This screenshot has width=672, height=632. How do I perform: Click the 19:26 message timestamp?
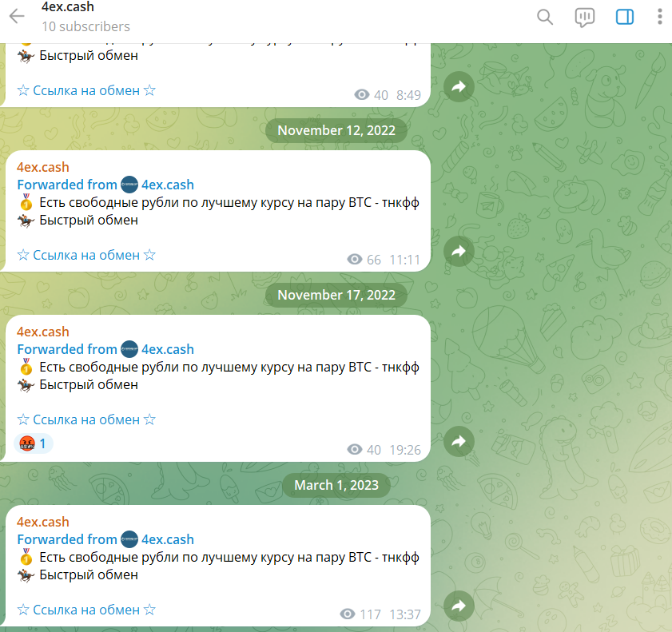click(405, 450)
